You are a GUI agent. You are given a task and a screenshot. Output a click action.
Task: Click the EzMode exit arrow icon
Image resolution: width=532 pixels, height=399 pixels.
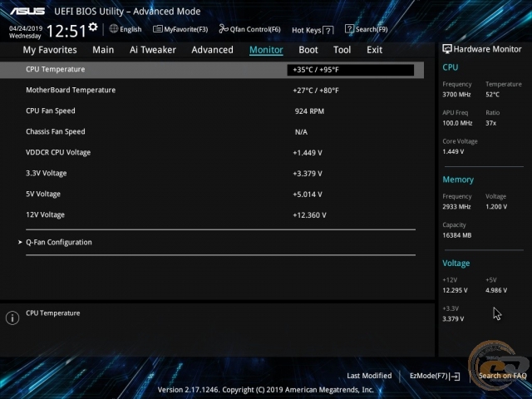click(x=455, y=377)
